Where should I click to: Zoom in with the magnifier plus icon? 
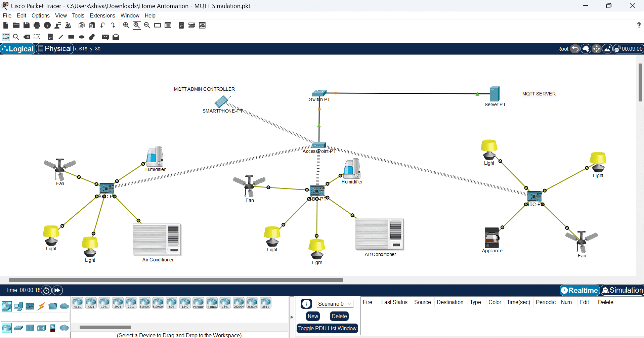[126, 25]
